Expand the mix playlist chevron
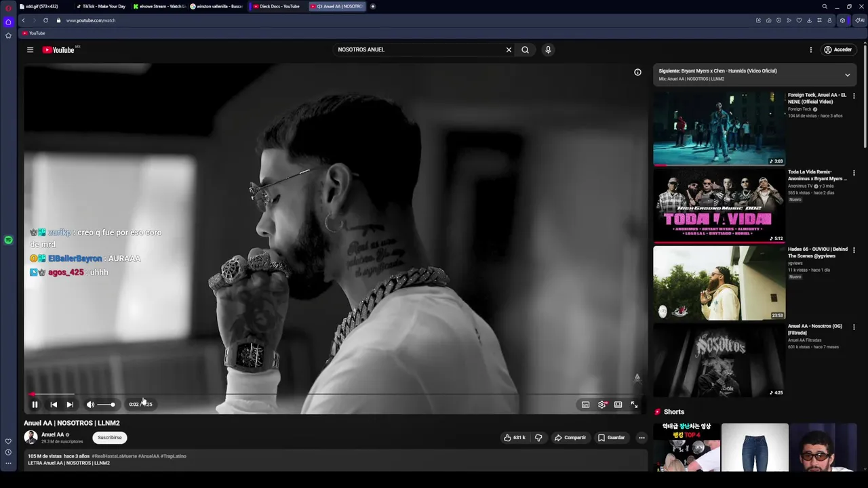The width and height of the screenshot is (868, 488). [x=847, y=75]
